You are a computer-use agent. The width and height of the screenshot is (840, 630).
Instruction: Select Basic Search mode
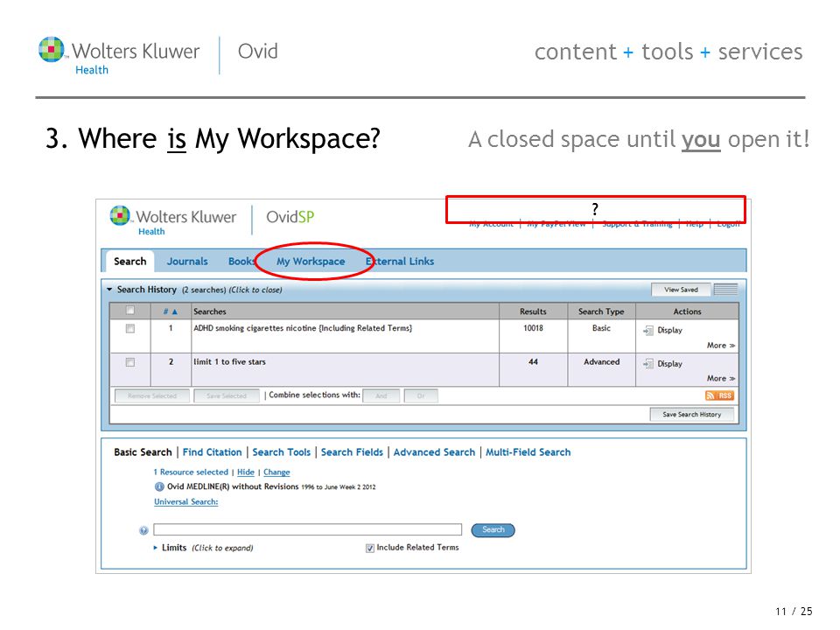tap(143, 452)
